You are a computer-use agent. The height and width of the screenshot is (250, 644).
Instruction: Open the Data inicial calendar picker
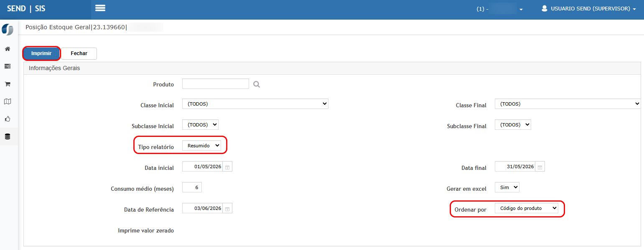227,167
